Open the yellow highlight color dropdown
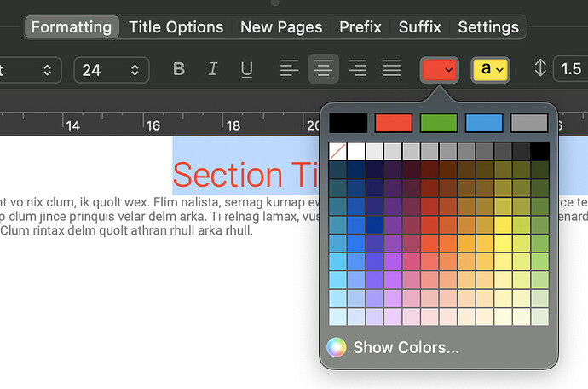Viewport: 588px width, 389px height. 490,69
